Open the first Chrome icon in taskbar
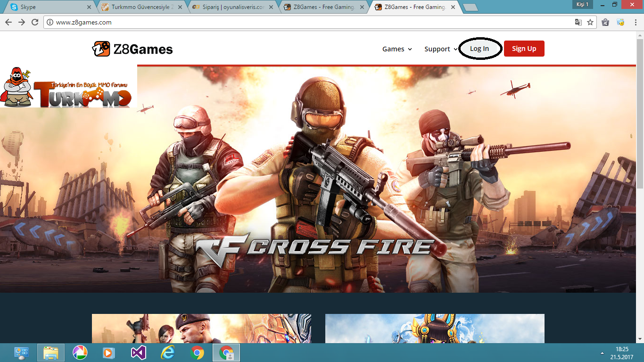The height and width of the screenshot is (362, 644). [x=197, y=353]
